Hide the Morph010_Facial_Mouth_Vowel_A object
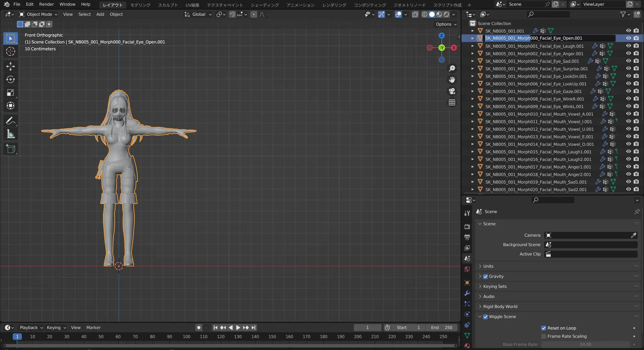The width and height of the screenshot is (644, 350). (x=629, y=114)
